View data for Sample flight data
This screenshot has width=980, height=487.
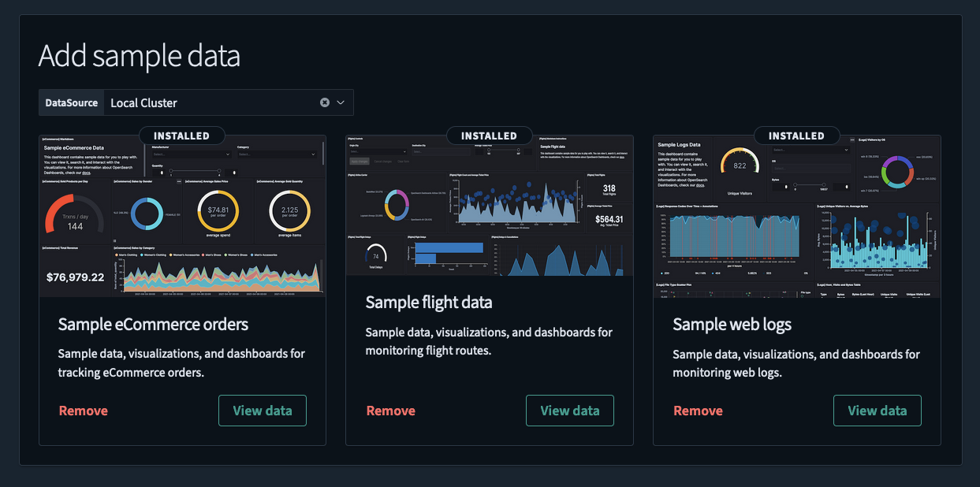point(570,411)
